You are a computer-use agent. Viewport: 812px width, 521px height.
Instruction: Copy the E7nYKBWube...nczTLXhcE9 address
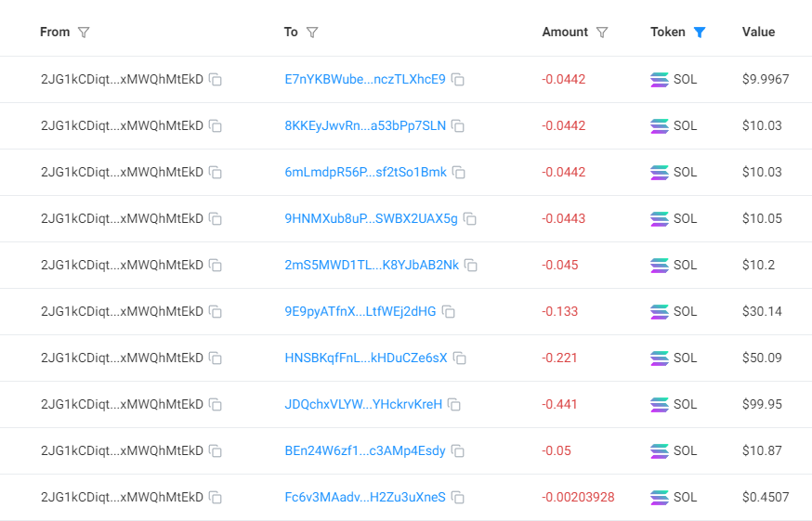click(458, 79)
